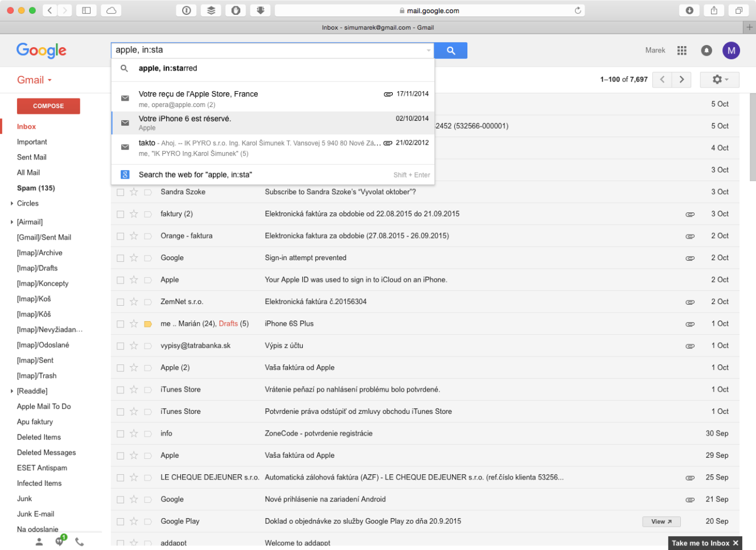Viewport: 756px width, 550px height.
Task: Click Take me to Inbox button
Action: (x=700, y=543)
